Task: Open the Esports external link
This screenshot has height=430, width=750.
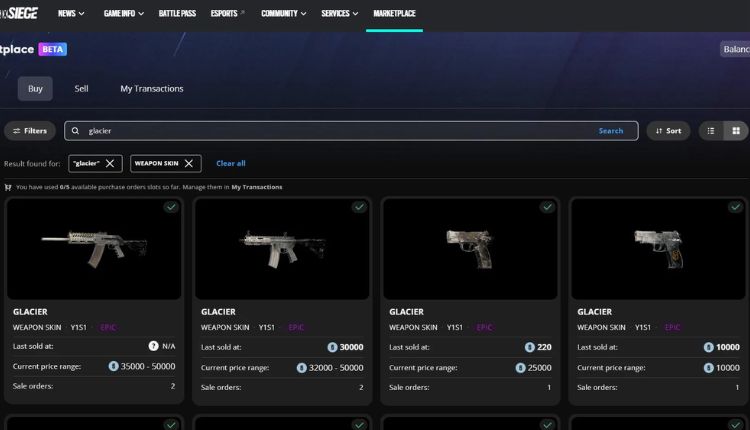Action: pyautogui.click(x=227, y=13)
